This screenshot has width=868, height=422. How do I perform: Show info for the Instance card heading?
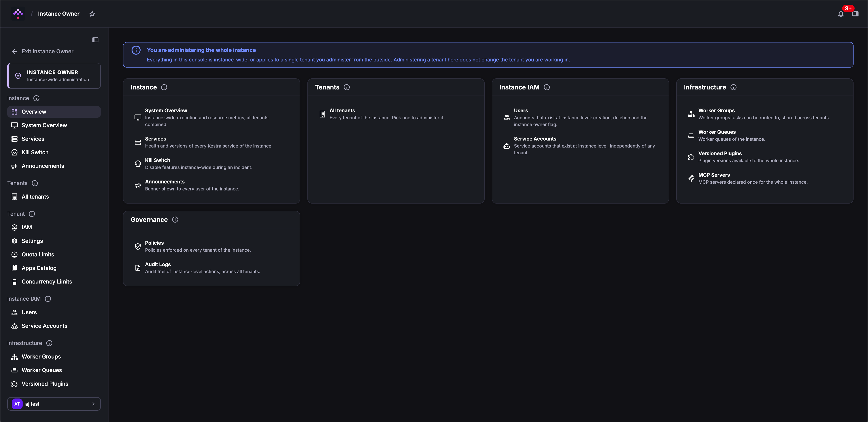[164, 87]
